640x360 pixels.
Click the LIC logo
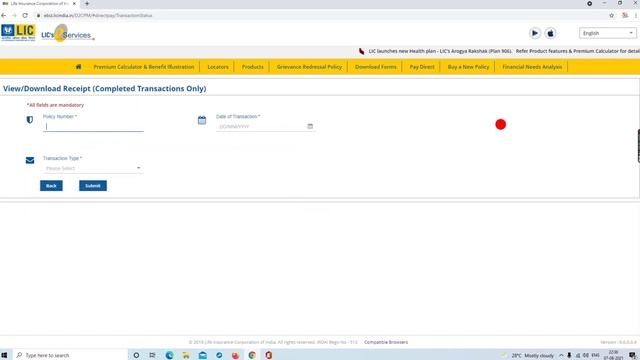pyautogui.click(x=18, y=33)
